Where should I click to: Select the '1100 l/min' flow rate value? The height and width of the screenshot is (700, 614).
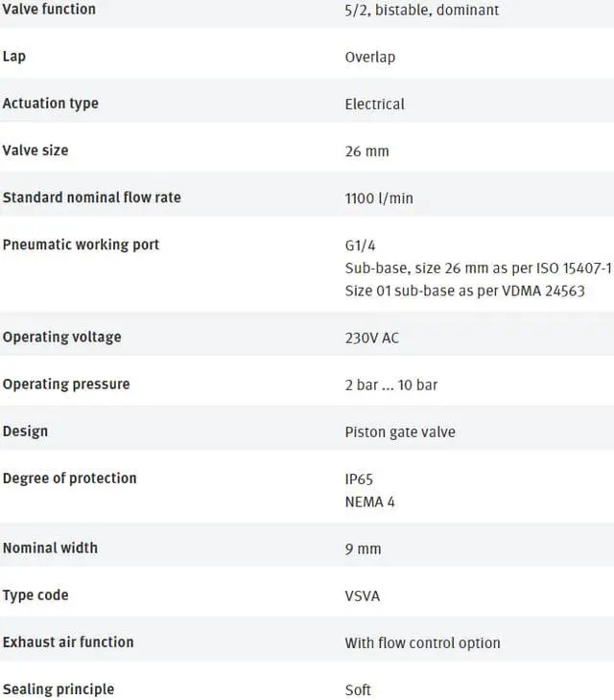[379, 198]
